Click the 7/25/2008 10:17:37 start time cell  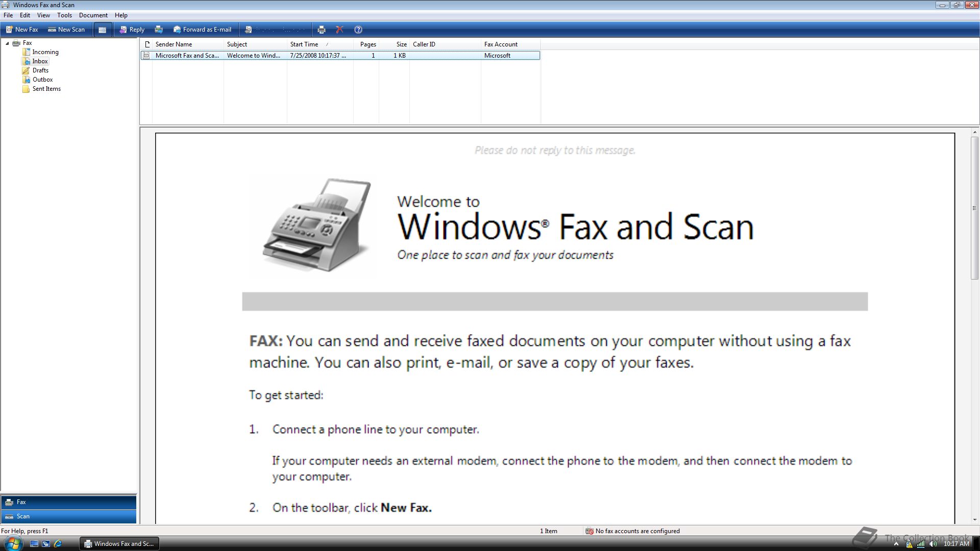point(318,56)
